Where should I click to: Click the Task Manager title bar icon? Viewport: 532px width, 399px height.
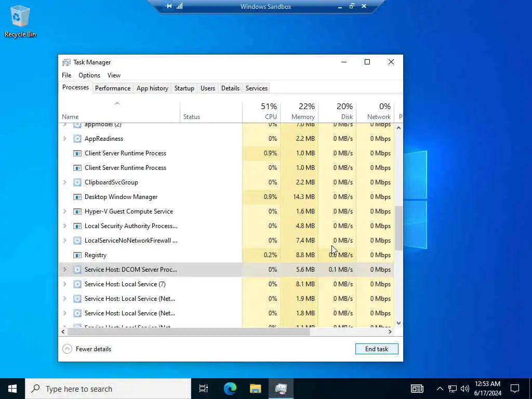click(66, 62)
